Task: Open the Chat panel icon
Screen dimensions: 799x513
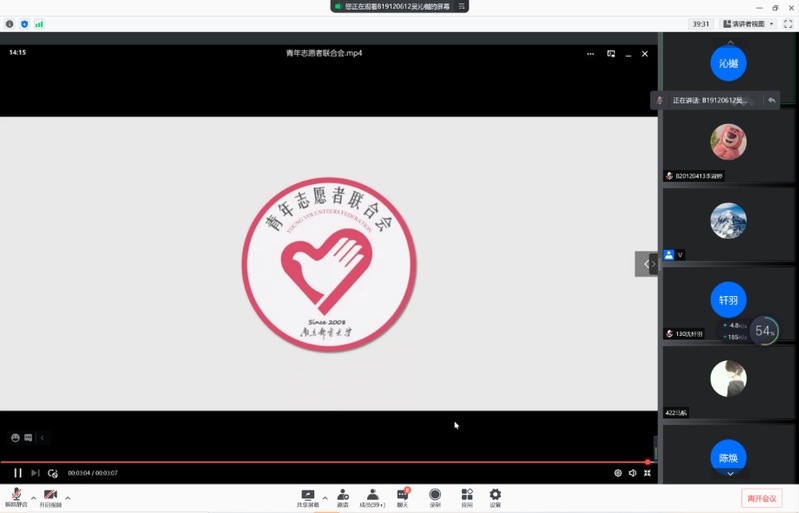Action: (x=403, y=496)
